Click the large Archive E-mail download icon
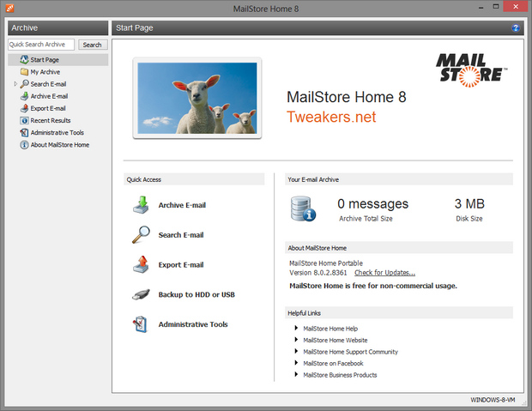This screenshot has height=411, width=532. point(141,205)
